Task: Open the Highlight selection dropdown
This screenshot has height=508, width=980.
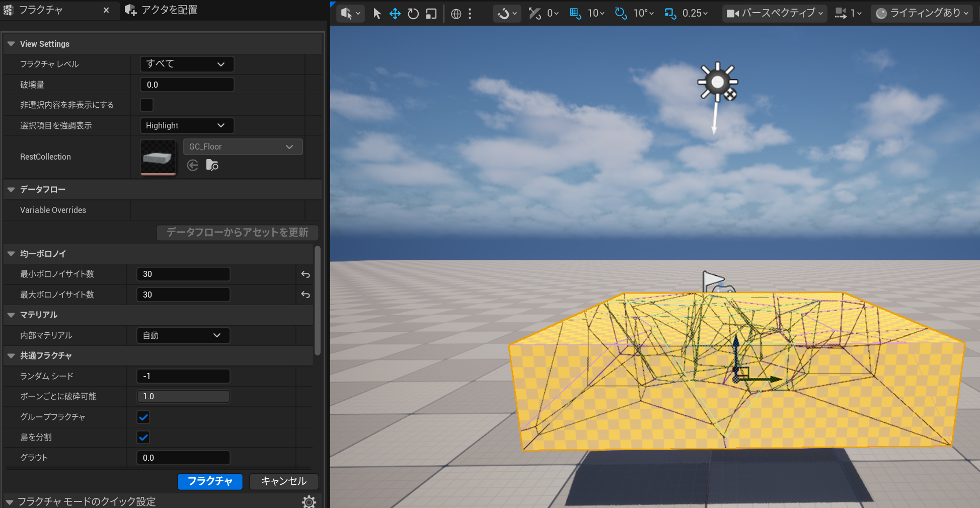Action: (x=186, y=125)
